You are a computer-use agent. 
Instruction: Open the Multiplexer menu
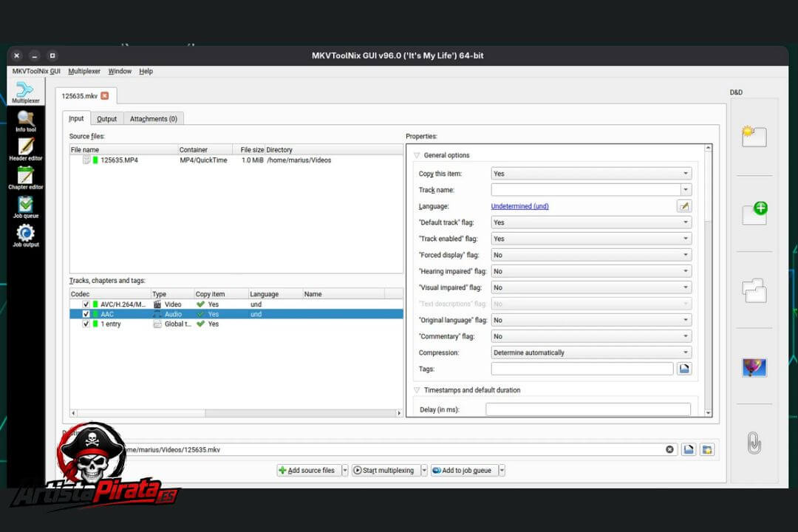pyautogui.click(x=84, y=71)
